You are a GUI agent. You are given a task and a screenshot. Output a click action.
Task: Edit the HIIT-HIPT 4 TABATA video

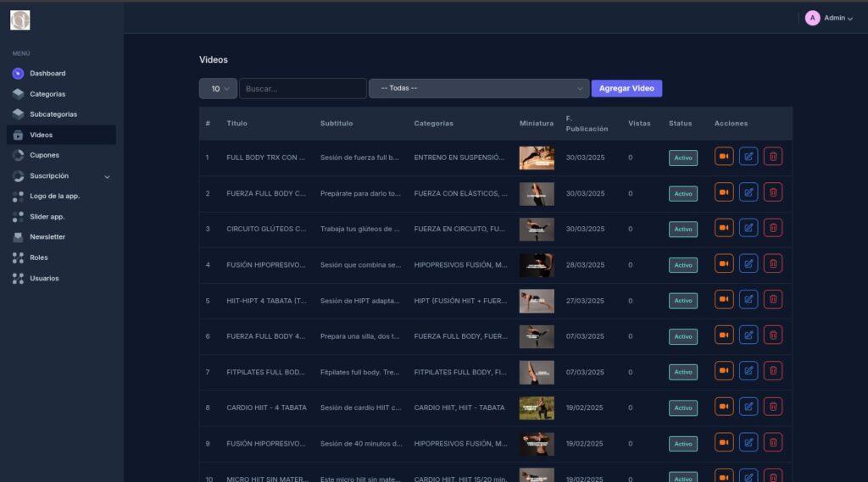coord(748,299)
